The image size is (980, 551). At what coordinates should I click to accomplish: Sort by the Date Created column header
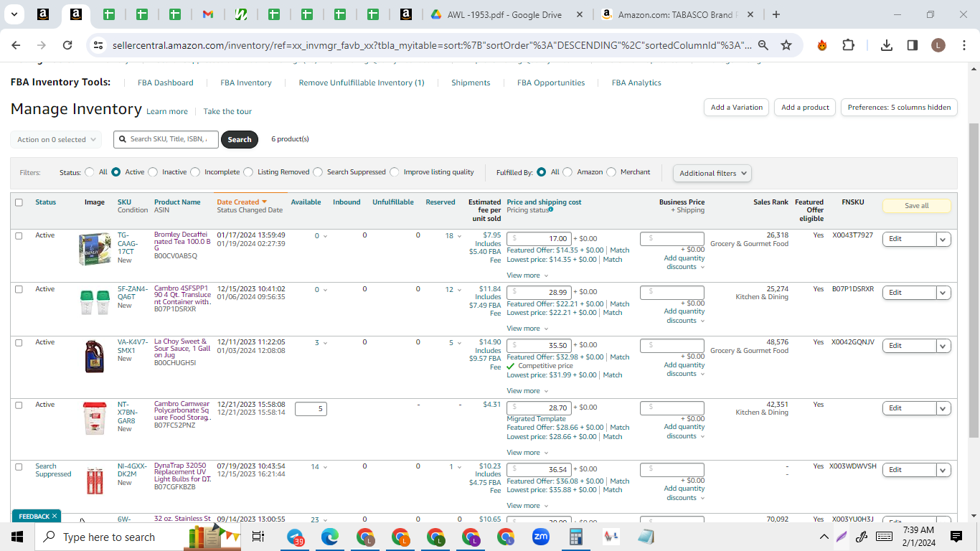click(x=242, y=202)
